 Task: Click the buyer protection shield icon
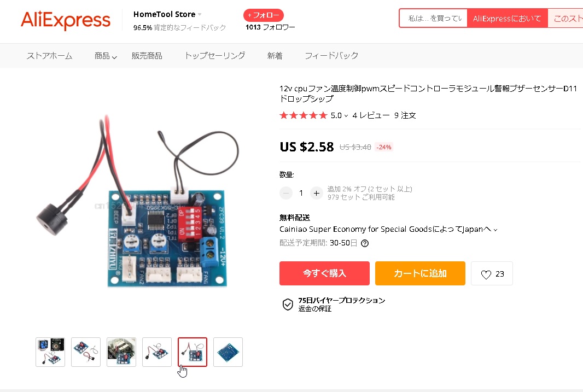pos(288,305)
